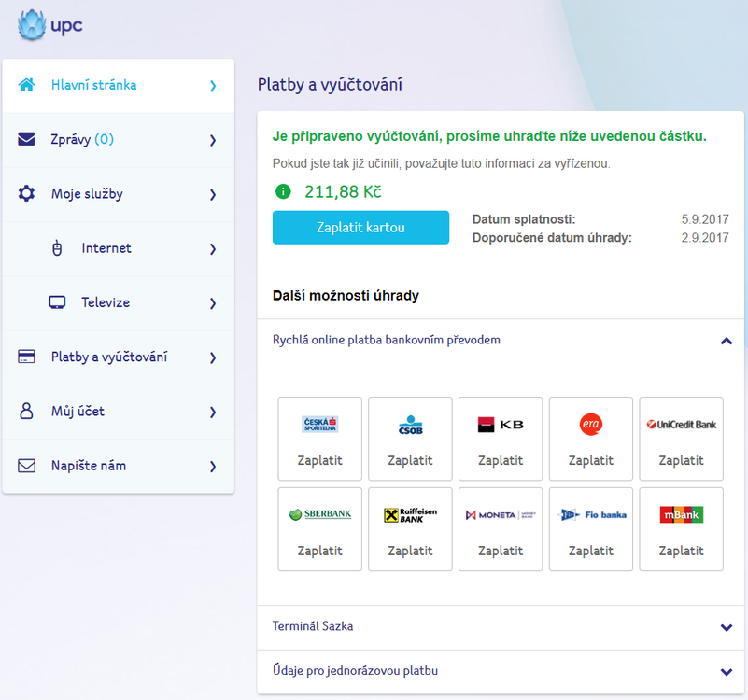Open Můj účet in the sidebar
Image resolution: width=748 pixels, height=700 pixels.
pos(119,412)
